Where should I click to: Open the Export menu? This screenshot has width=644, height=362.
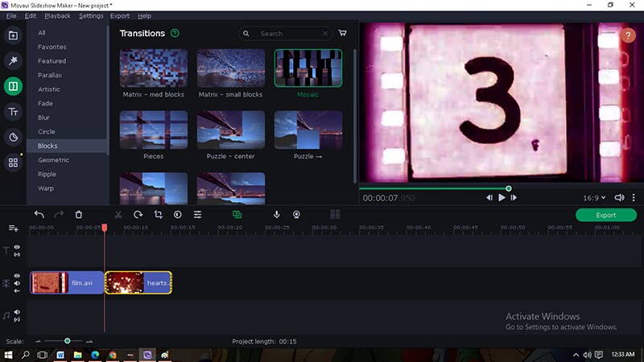pyautogui.click(x=119, y=15)
